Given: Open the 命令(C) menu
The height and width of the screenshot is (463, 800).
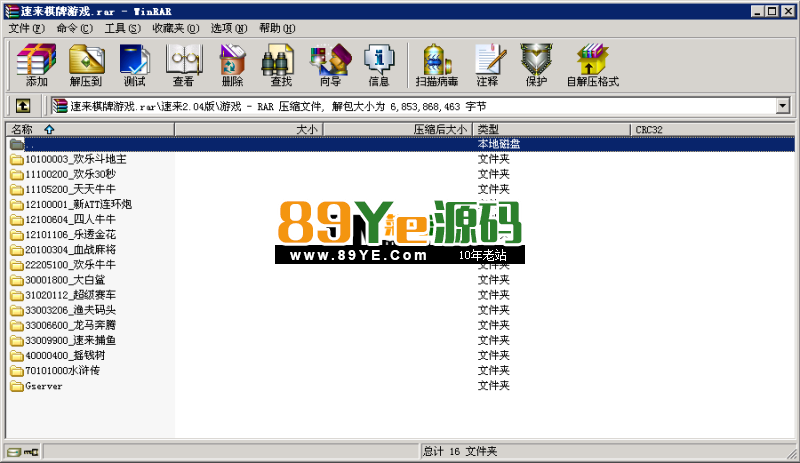Looking at the screenshot, I should [74, 29].
